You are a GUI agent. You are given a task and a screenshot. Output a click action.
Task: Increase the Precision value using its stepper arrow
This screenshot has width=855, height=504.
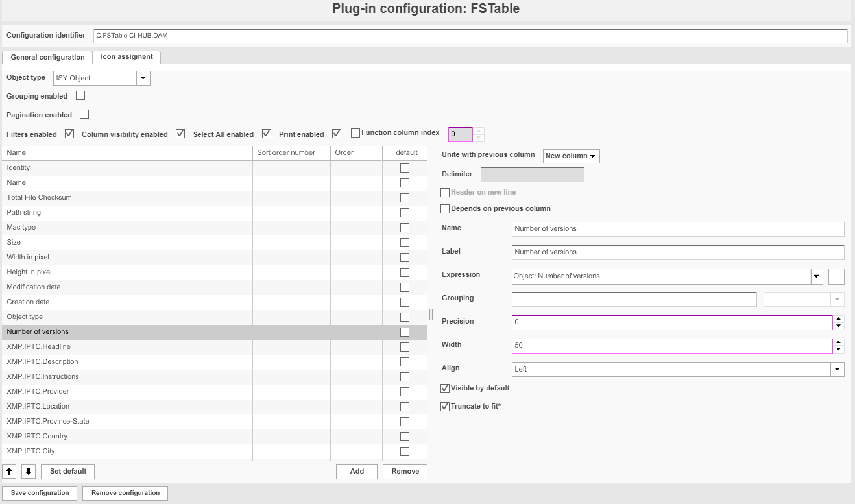pyautogui.click(x=838, y=319)
